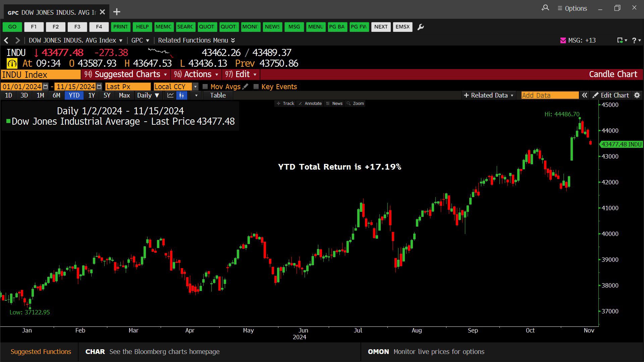644x362 pixels.
Task: Select the 3D range
Action: [24, 95]
